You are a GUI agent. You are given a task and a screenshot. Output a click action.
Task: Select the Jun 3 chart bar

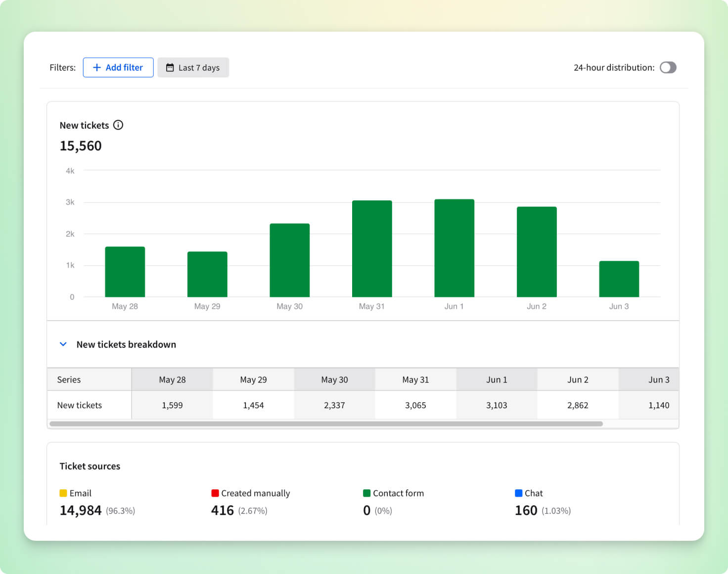[619, 279]
